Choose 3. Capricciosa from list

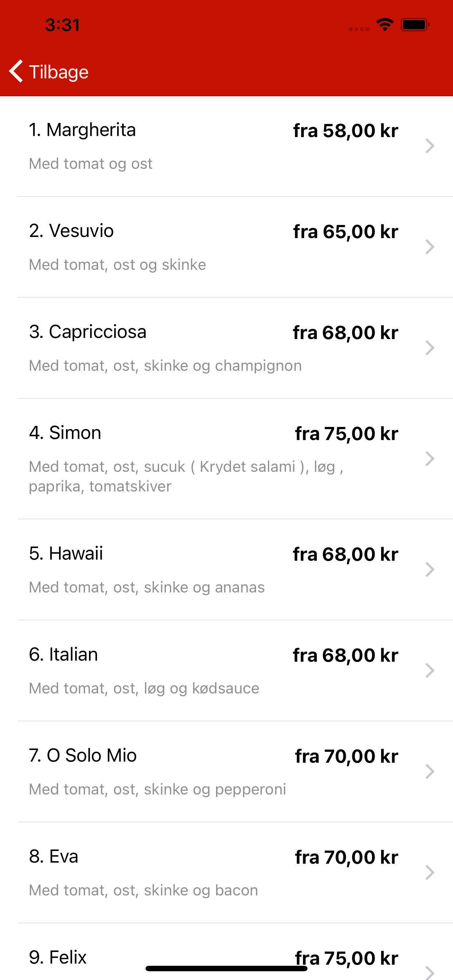pyautogui.click(x=226, y=348)
